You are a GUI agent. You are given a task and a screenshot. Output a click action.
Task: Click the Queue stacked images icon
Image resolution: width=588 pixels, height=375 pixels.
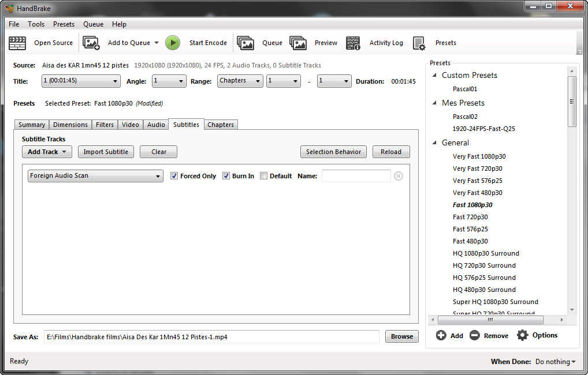tap(245, 43)
